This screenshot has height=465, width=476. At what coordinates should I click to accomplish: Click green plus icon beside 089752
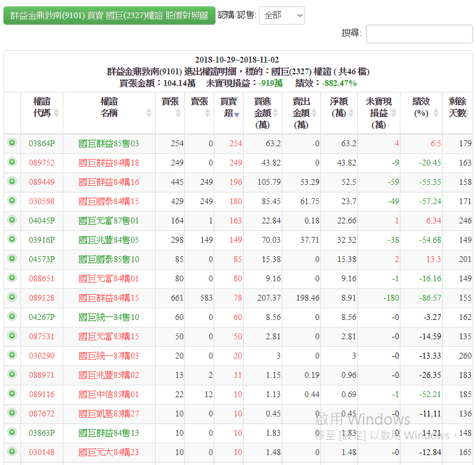point(12,163)
